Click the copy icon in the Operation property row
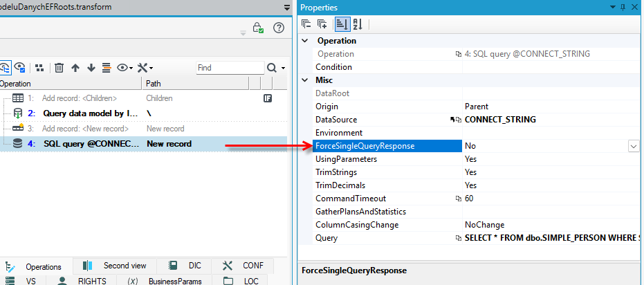 [x=459, y=54]
